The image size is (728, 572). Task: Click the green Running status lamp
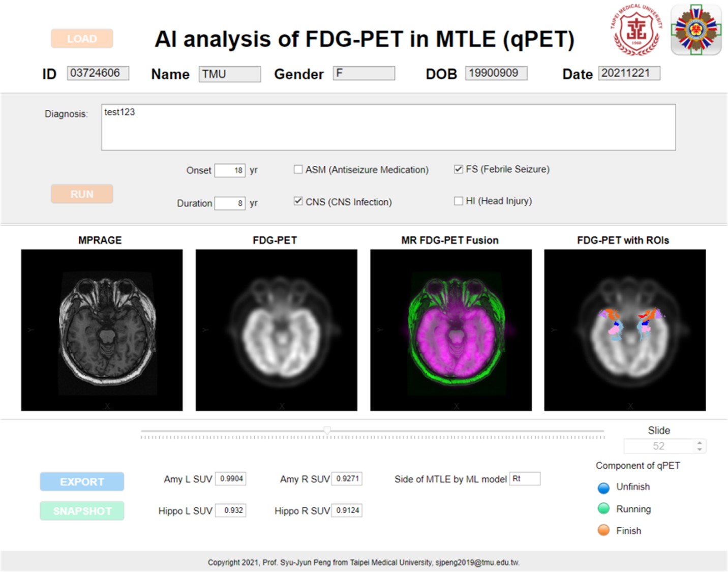point(603,509)
